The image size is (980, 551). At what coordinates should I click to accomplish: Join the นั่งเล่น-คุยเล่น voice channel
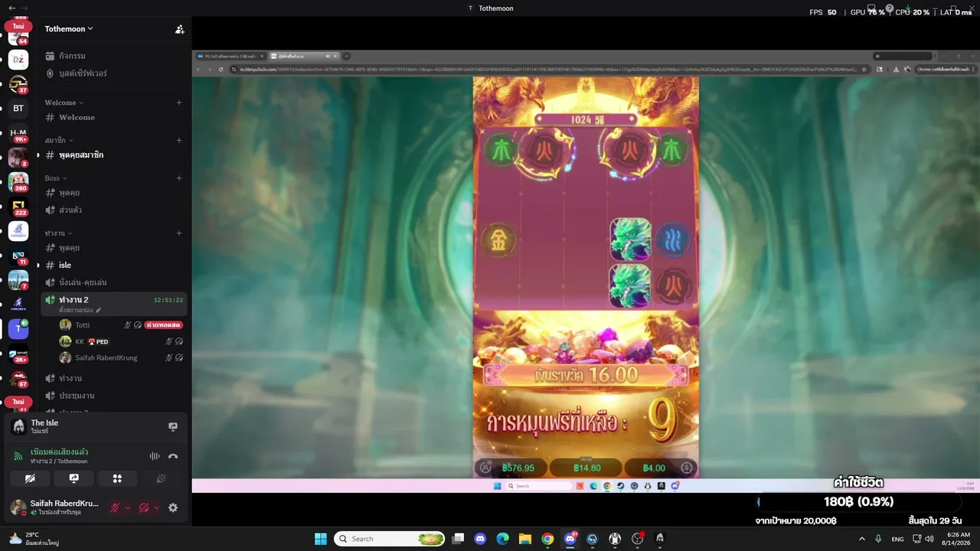(x=115, y=282)
